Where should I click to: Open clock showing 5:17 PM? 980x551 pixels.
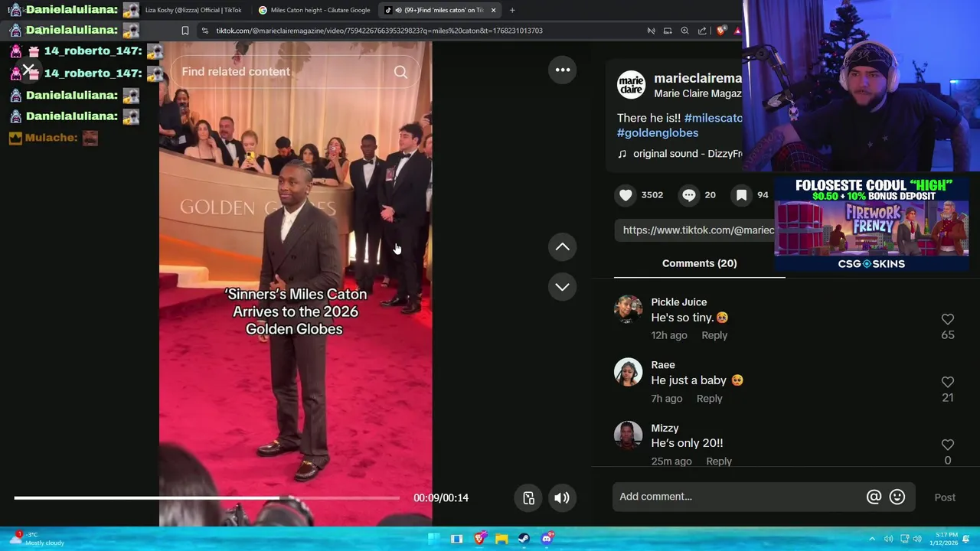click(946, 539)
